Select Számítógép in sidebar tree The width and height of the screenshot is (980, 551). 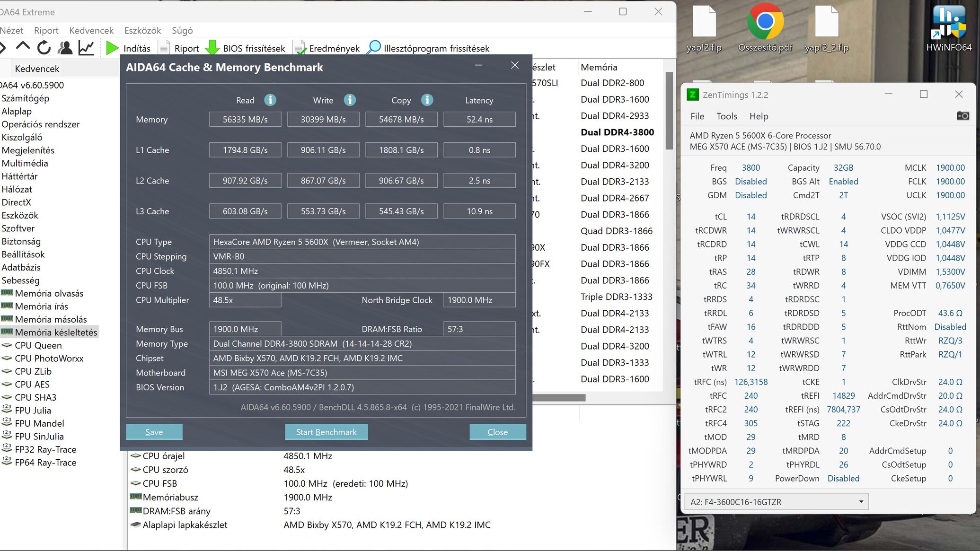click(25, 98)
